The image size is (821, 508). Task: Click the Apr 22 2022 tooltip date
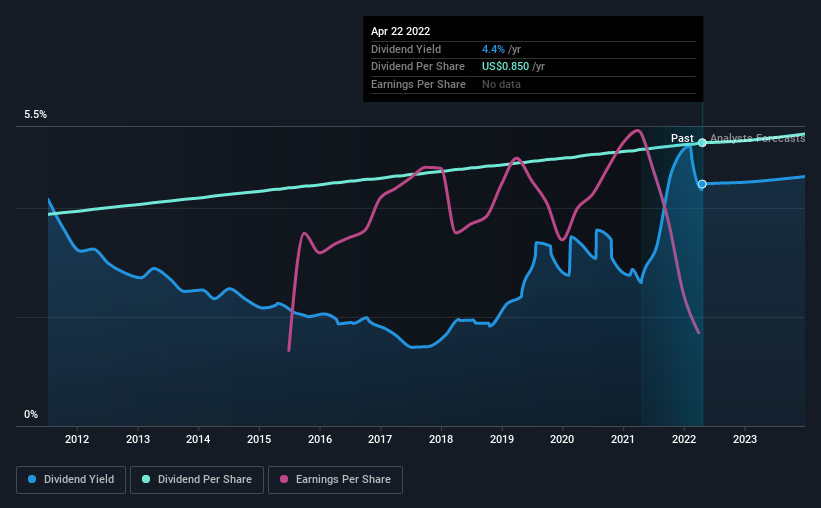(x=401, y=31)
